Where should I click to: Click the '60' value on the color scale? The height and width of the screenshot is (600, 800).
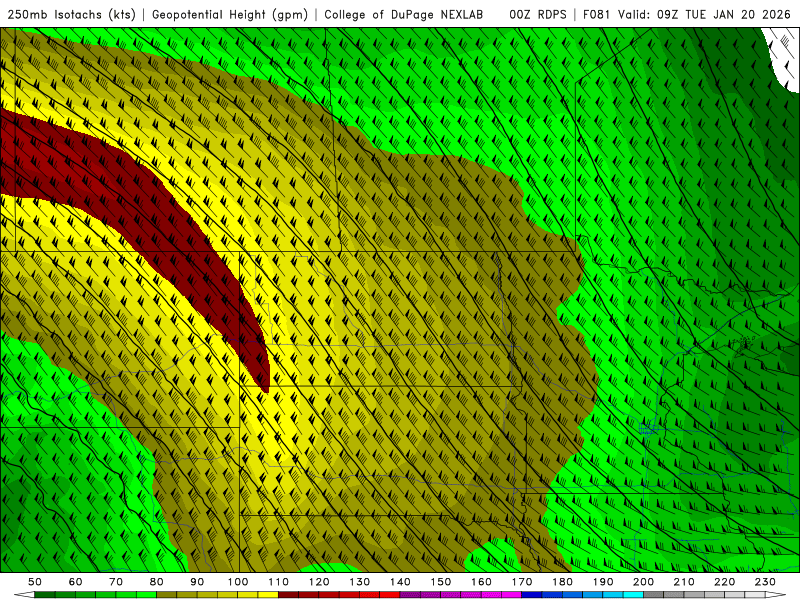click(x=76, y=582)
